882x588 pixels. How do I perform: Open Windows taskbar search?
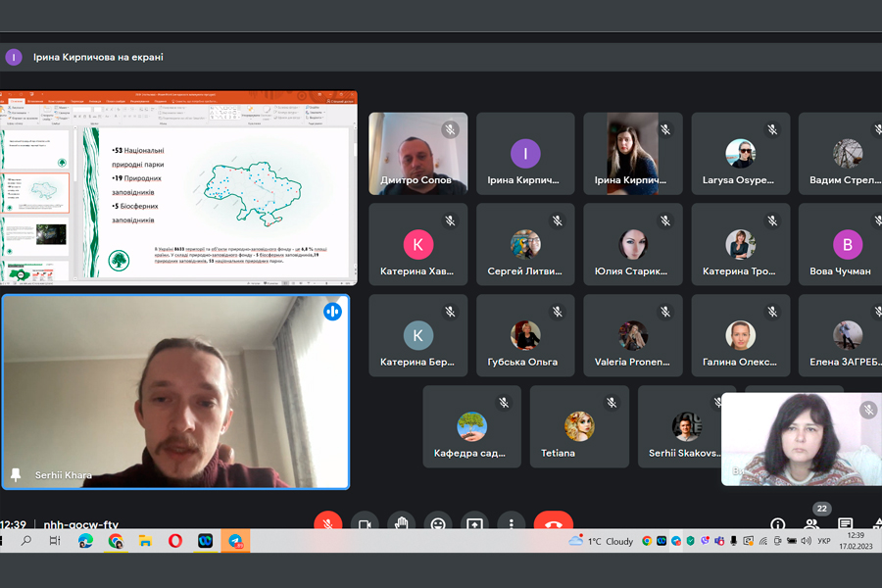click(x=25, y=541)
